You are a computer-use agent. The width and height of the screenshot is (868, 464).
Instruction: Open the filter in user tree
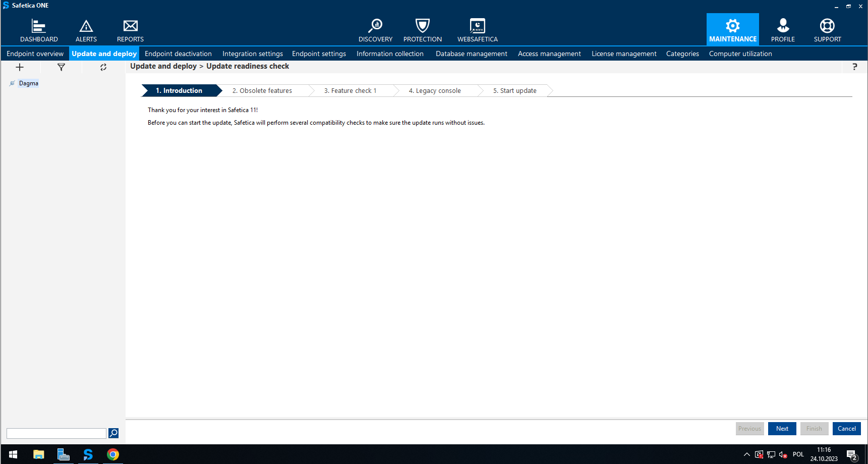point(61,67)
